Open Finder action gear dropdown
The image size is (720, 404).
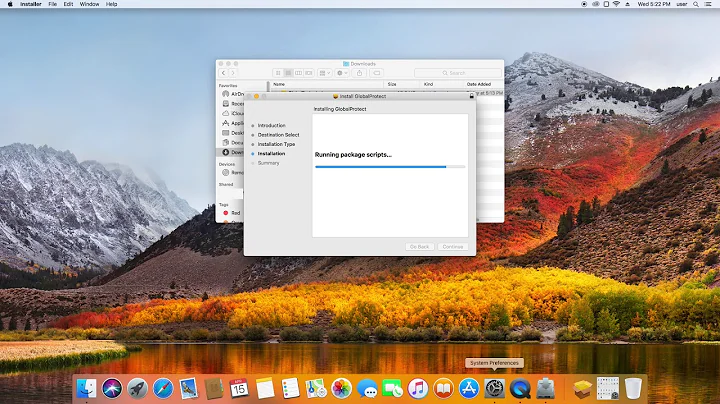click(x=342, y=73)
